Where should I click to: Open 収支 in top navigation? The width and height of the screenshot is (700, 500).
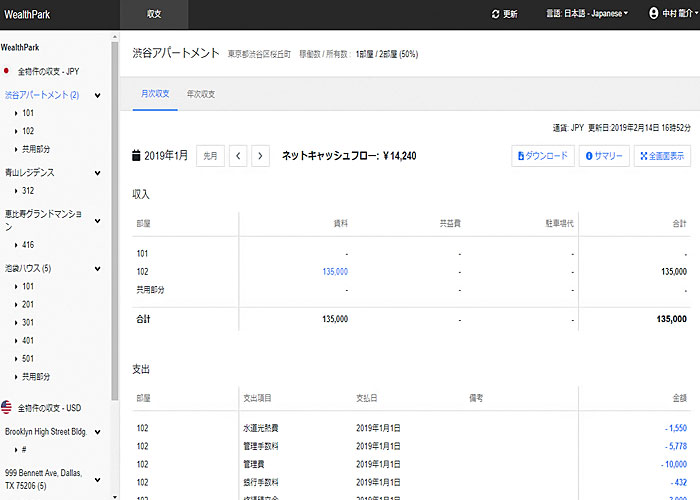tap(154, 15)
